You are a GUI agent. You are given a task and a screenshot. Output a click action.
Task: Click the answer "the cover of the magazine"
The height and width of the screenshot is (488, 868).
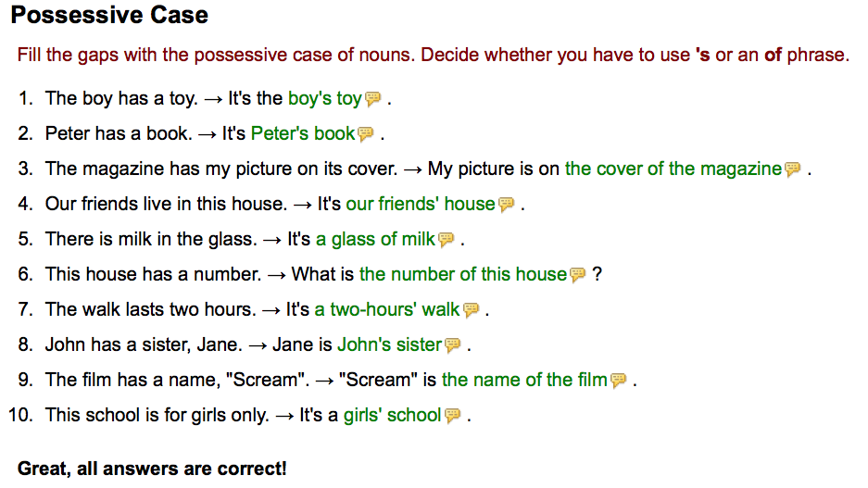[673, 169]
